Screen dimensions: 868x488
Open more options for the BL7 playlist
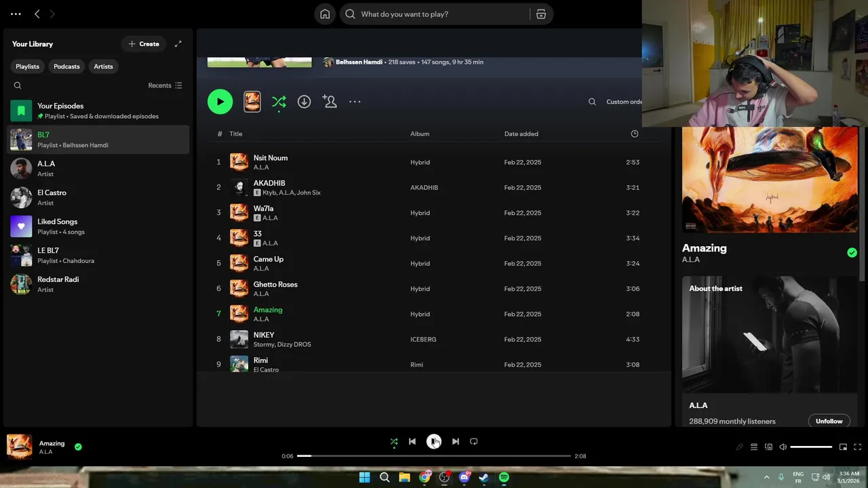click(355, 102)
